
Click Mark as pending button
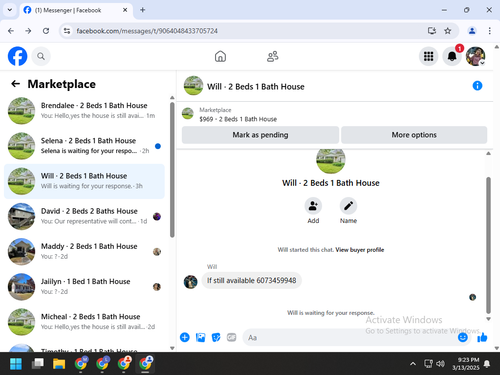(260, 135)
